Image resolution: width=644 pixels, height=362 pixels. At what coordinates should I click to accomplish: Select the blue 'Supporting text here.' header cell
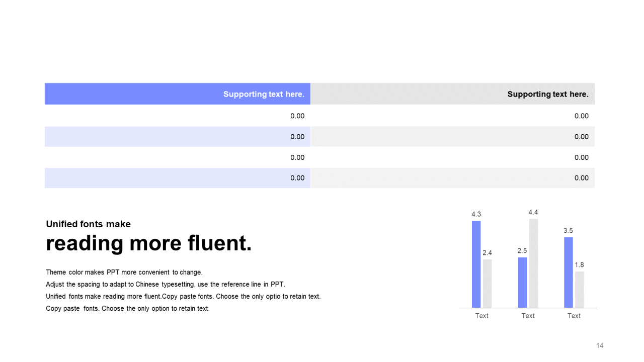[x=178, y=94]
